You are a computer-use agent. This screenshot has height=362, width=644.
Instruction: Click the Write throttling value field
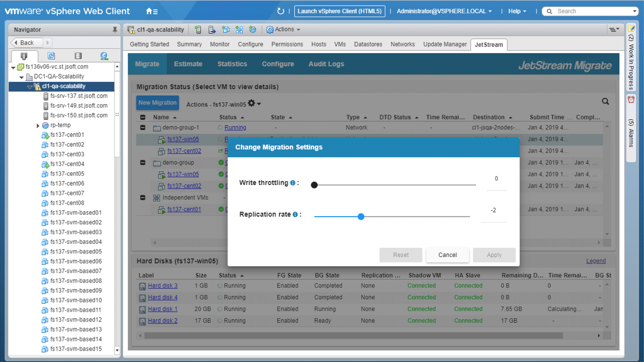point(496,179)
